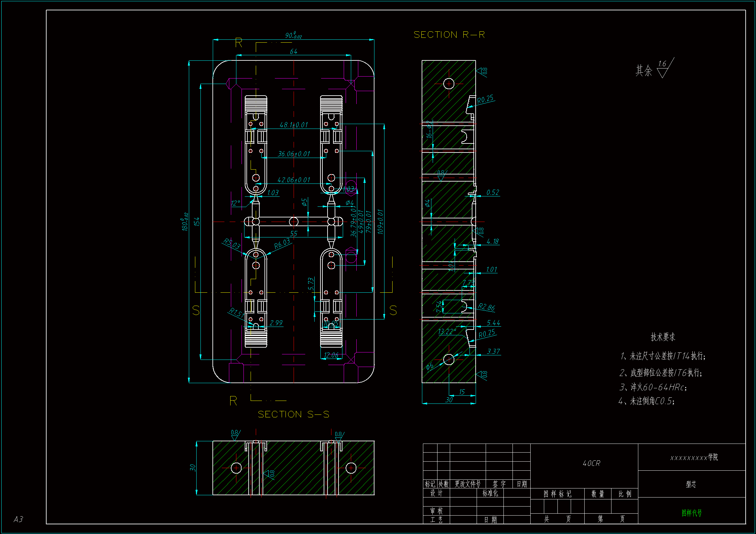Select the 12° angle annotation
The width and height of the screenshot is (756, 534).
pyautogui.click(x=235, y=203)
